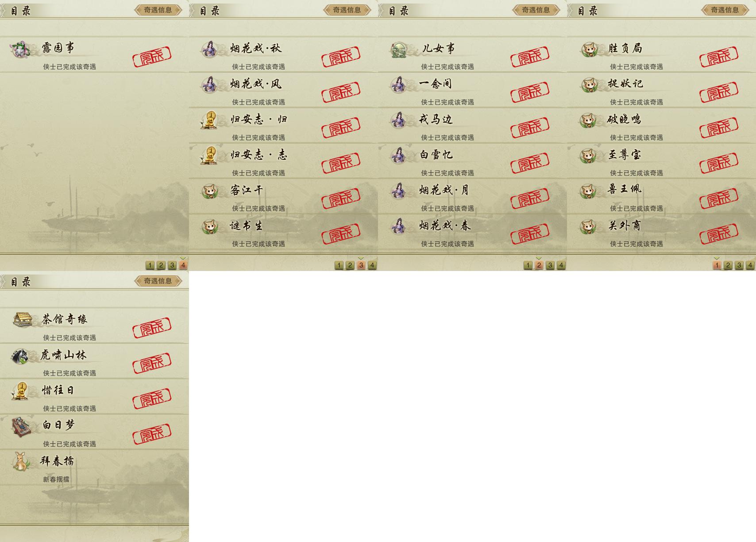Open the 惜往日 golden statue icon
This screenshot has height=542, width=756.
(20, 391)
